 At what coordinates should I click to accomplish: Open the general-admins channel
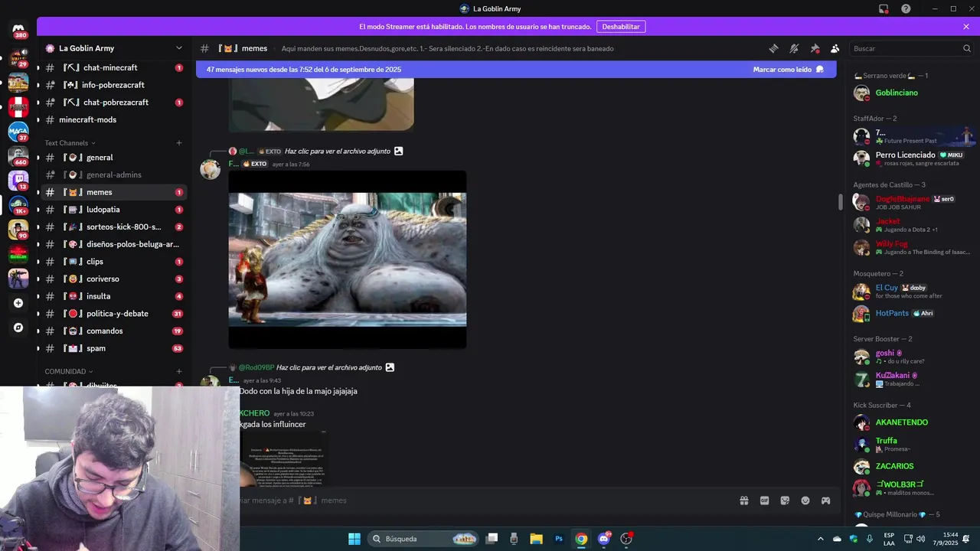[x=113, y=174]
